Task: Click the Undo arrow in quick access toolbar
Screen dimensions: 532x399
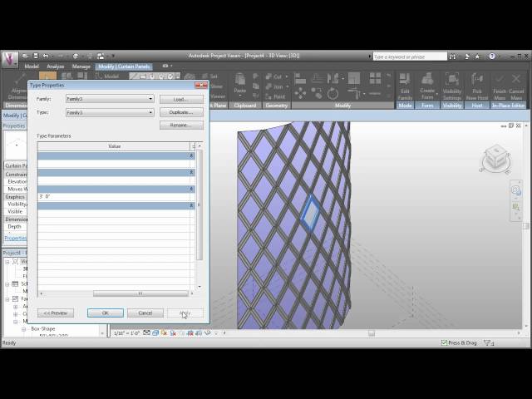Action: pos(46,56)
